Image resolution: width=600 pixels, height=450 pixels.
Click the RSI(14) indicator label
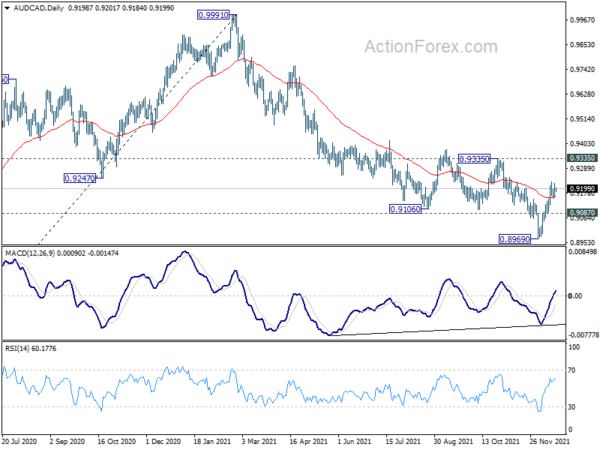pos(16,349)
